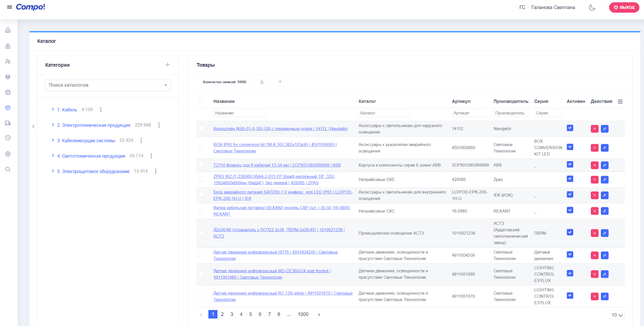The image size is (644, 326).
Task: Toggle dark mode moon icon
Action: (592, 7)
